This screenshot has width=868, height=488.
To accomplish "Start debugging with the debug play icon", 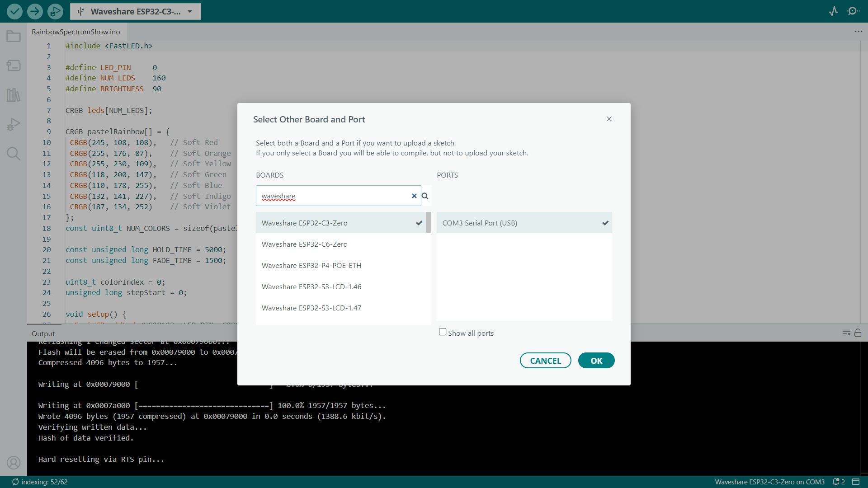I will [x=55, y=11].
